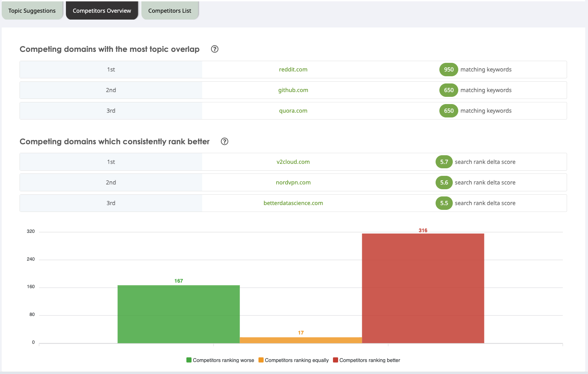The image size is (588, 374).
Task: Toggle red Competitors ranking better legend
Action: pos(367,360)
